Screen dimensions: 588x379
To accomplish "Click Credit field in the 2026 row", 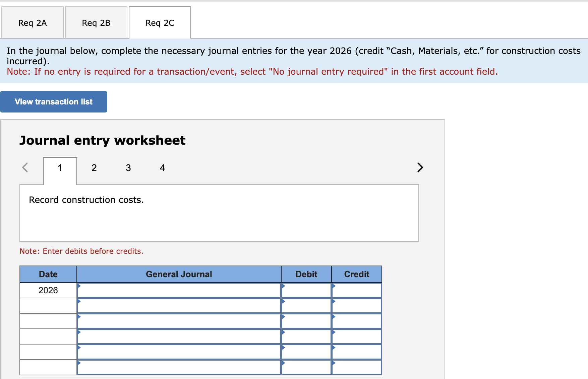I will [x=357, y=290].
